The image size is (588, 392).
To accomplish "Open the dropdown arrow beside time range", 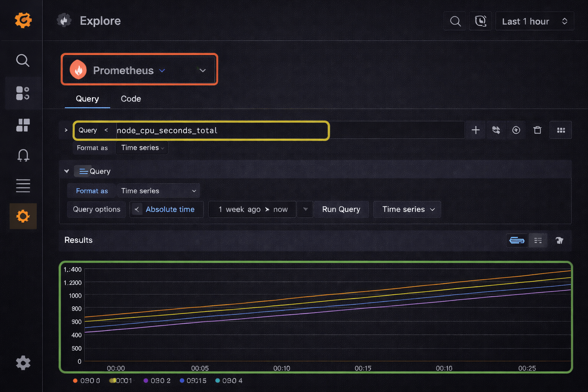I will tap(305, 209).
